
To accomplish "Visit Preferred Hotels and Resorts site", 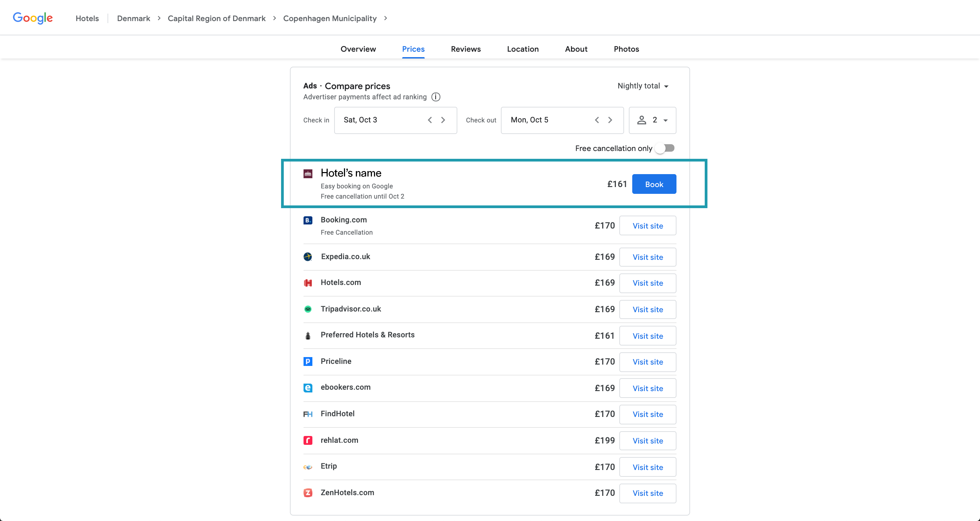I will click(648, 336).
